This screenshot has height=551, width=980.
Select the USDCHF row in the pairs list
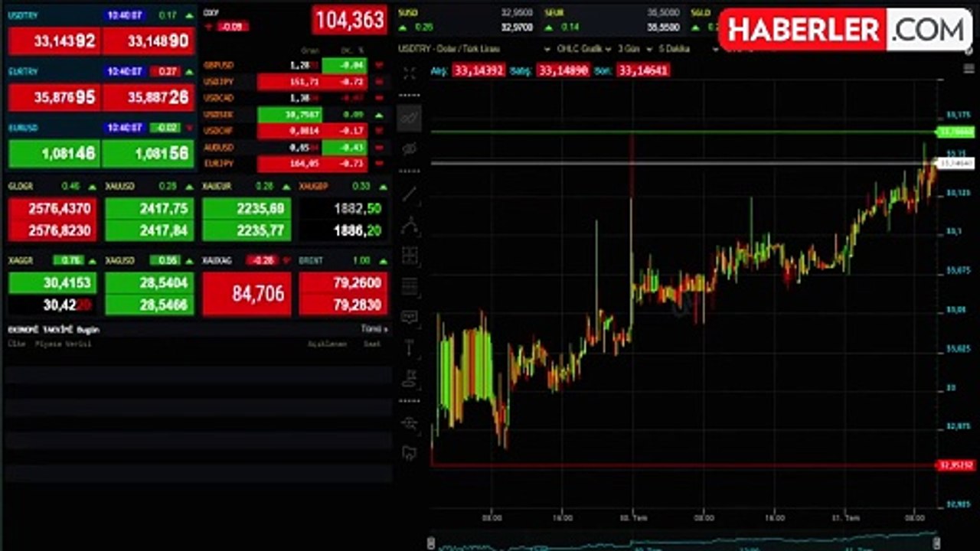[294, 131]
